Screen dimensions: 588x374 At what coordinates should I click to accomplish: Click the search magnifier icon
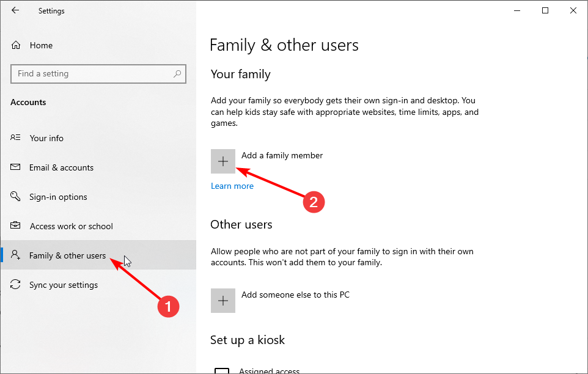[177, 74]
